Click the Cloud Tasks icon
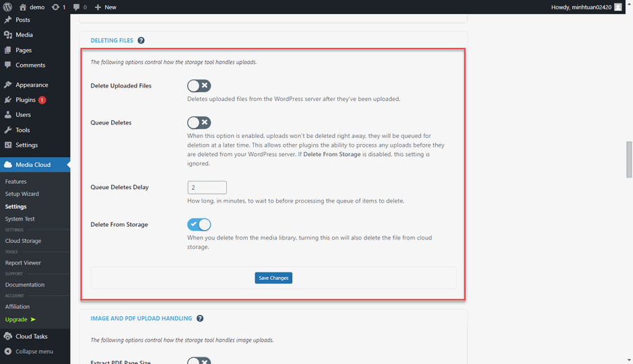Screen dimensions: 633x364 [x=7, y=336]
